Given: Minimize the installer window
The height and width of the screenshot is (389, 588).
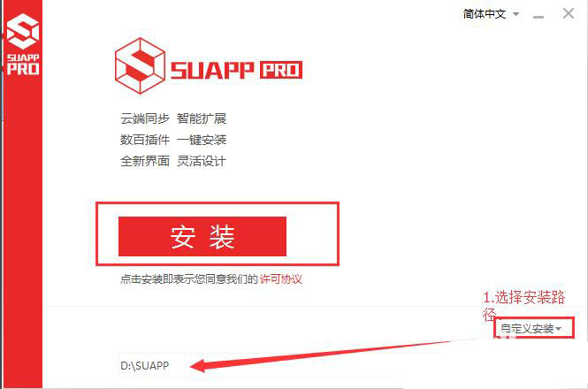Looking at the screenshot, I should point(538,16).
